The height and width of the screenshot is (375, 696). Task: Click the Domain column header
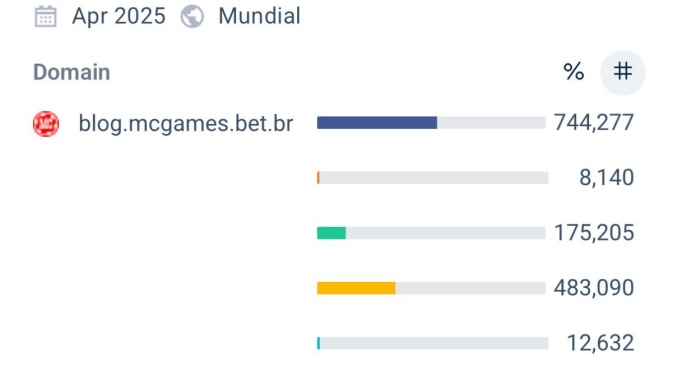tap(71, 72)
